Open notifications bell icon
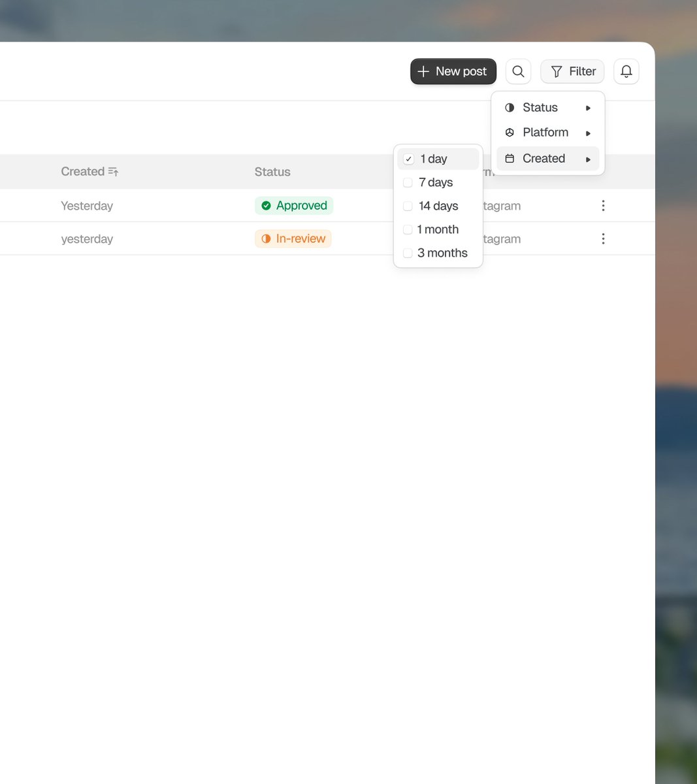The width and height of the screenshot is (697, 784). (626, 71)
